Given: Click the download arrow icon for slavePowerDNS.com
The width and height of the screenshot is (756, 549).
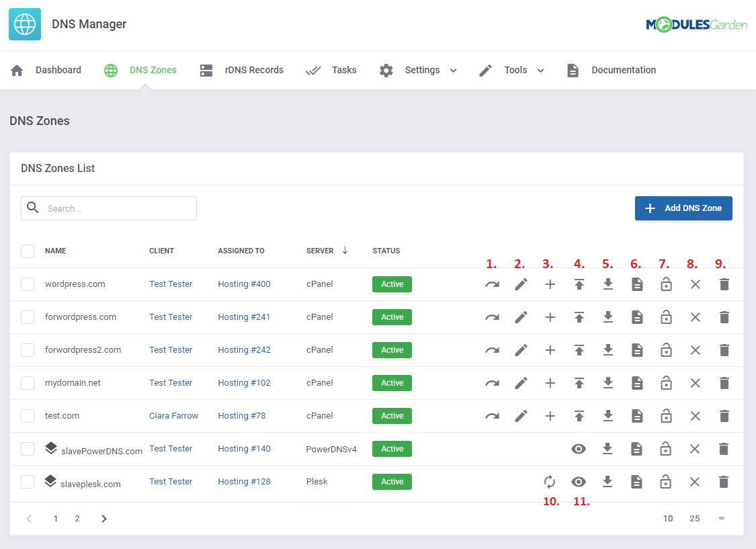Looking at the screenshot, I should point(607,449).
